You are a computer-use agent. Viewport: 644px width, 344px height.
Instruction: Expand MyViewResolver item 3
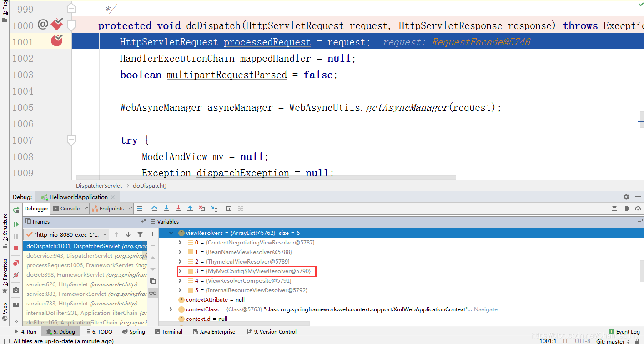tap(181, 271)
